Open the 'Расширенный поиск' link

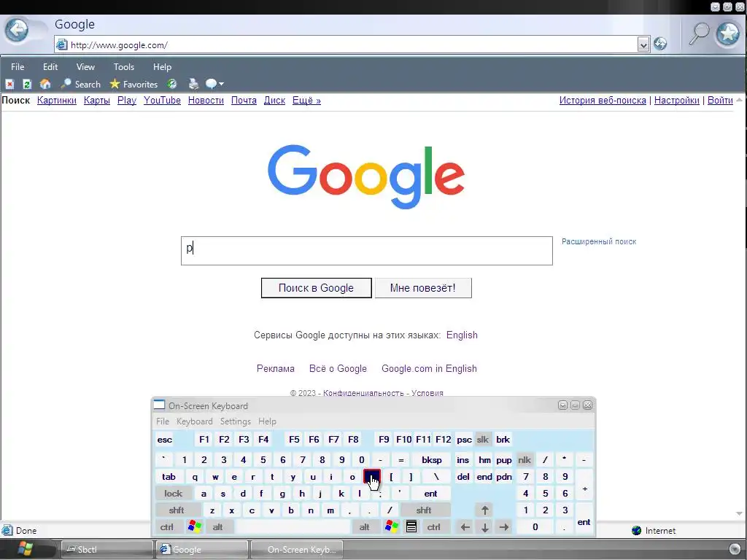pyautogui.click(x=599, y=241)
